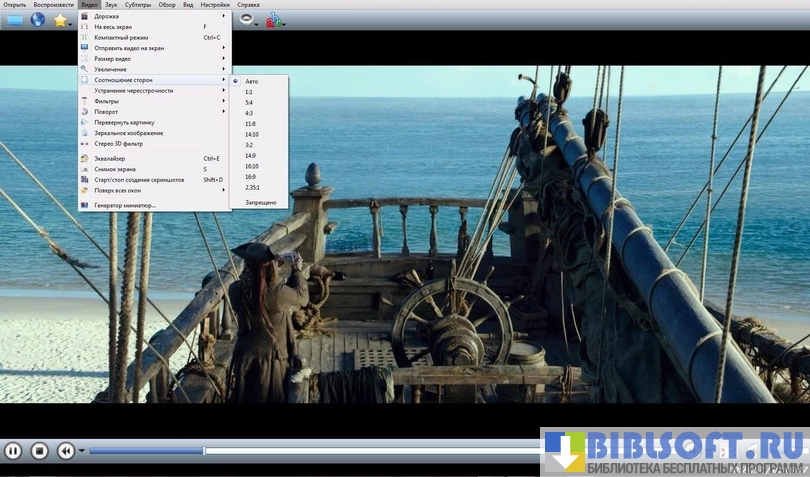
Task: Choose the 16:9 aspect ratio option
Action: click(251, 176)
